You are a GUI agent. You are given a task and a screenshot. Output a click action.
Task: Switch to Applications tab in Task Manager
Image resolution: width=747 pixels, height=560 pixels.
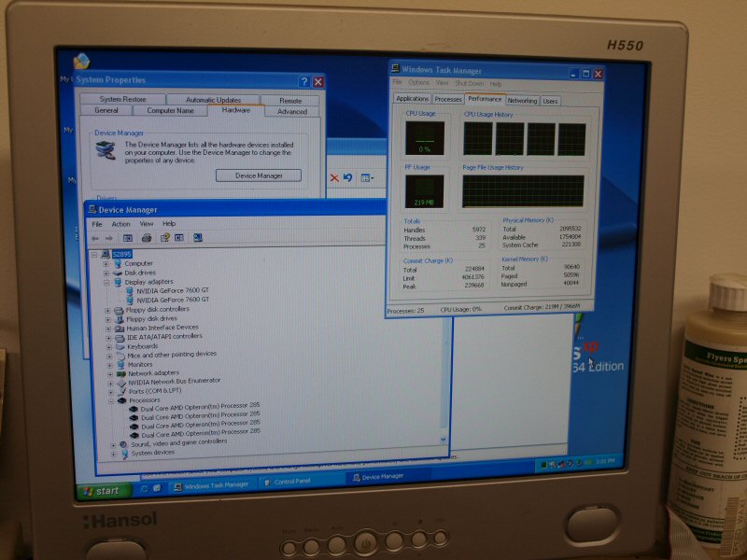[412, 99]
